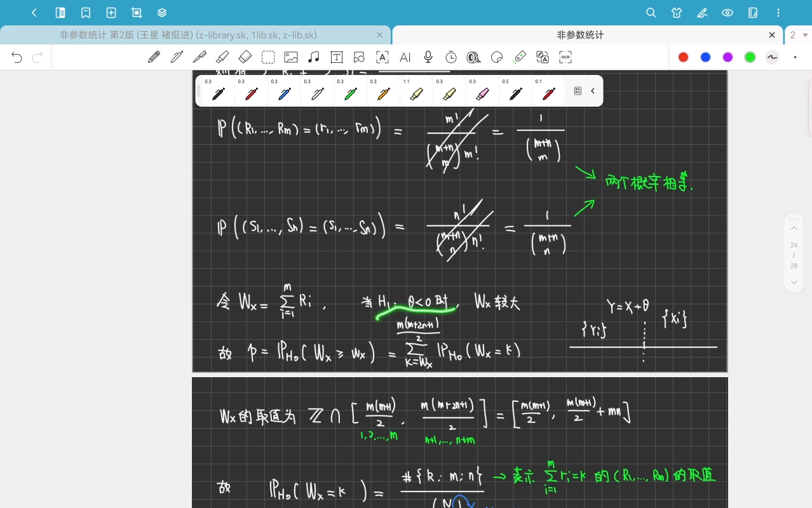Open the theme shirt icon
Screen dimensions: 812x508
point(677,13)
